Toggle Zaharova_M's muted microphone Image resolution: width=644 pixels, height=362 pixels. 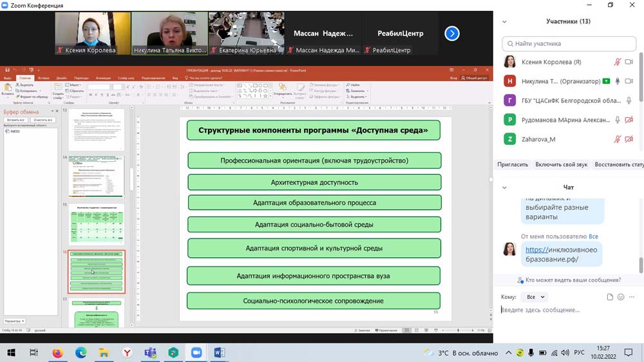click(x=618, y=139)
